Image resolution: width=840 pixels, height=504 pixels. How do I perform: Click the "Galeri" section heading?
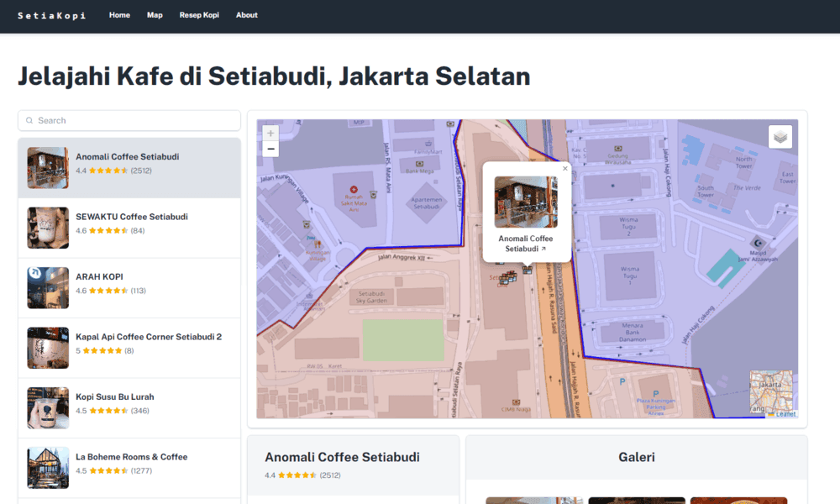(x=637, y=457)
